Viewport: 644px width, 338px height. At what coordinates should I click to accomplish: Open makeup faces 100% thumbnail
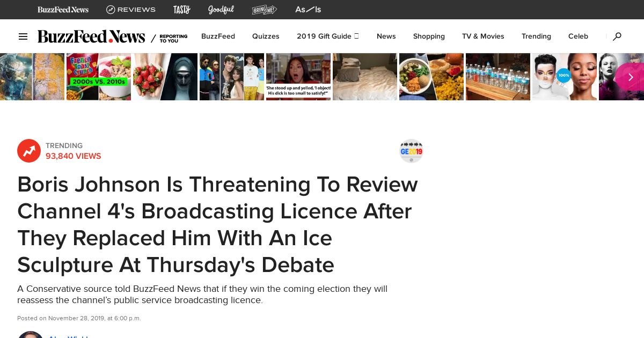[565, 77]
